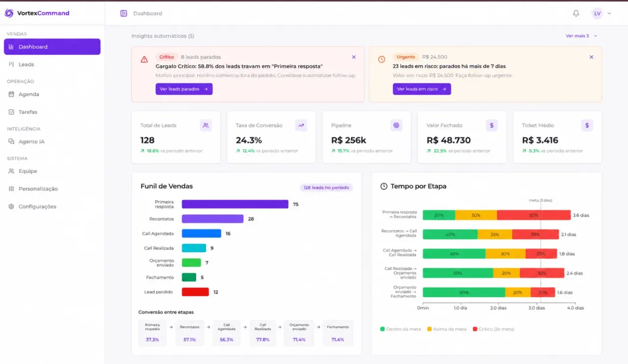Click the Tempo por Etapa clock icon

[x=384, y=186]
